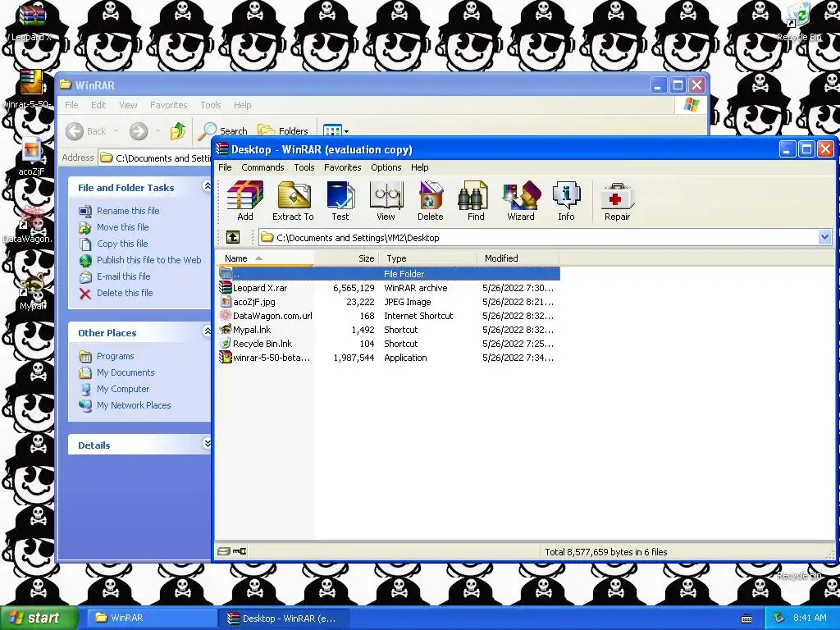This screenshot has width=840, height=630.
Task: Click the Repair toolbar icon
Action: [x=617, y=200]
